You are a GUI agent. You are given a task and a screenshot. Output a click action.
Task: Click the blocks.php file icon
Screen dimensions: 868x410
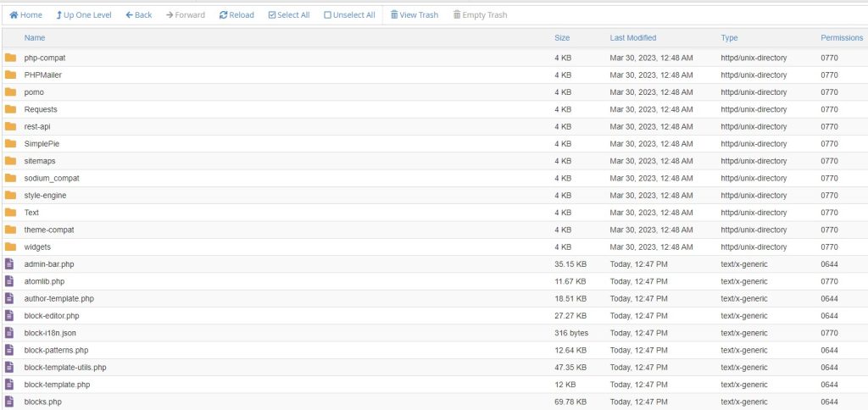pyautogui.click(x=8, y=402)
